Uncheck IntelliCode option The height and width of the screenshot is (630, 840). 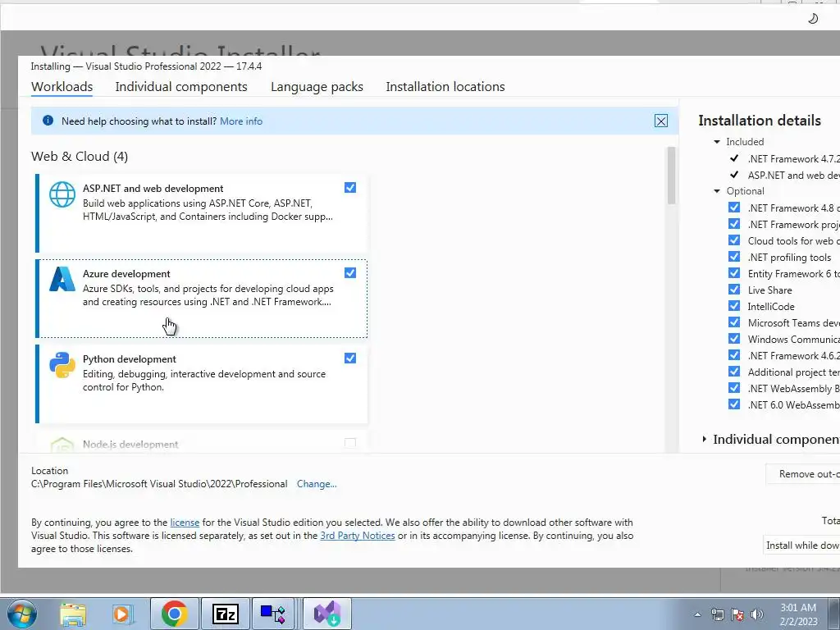coord(734,306)
